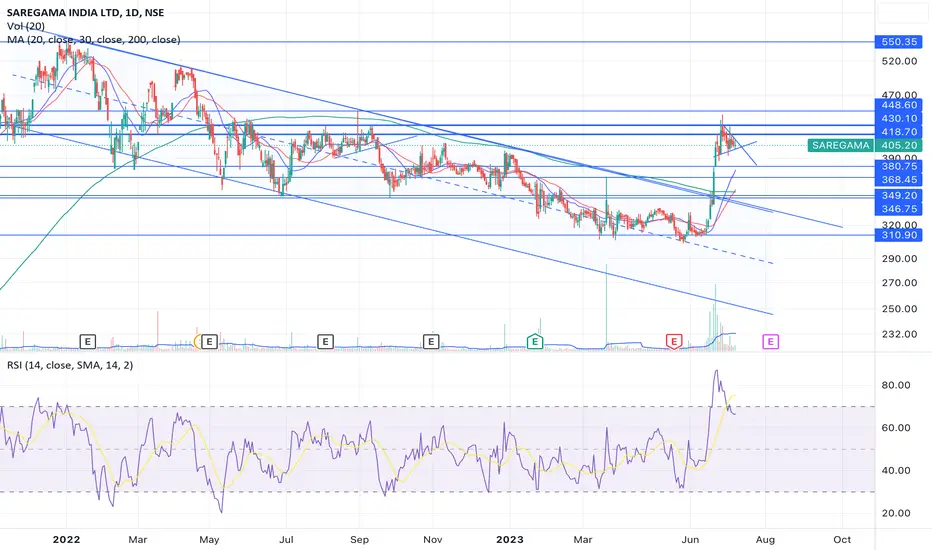Click the 520.00 price axis value
The width and height of the screenshot is (932, 550).
pyautogui.click(x=899, y=61)
